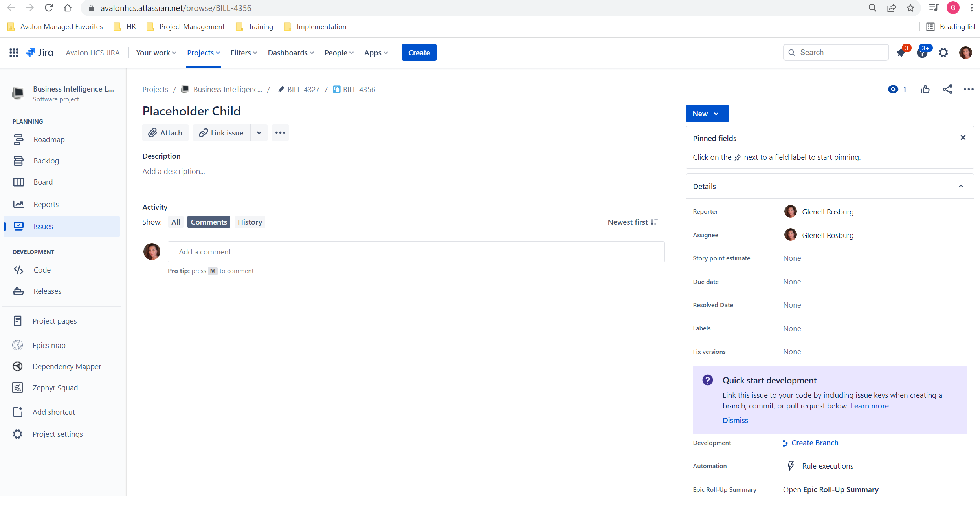Open Jira settings gear icon

click(943, 53)
